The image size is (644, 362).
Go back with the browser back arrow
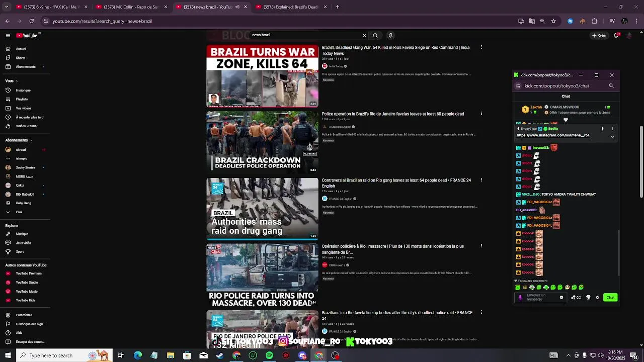pyautogui.click(x=8, y=21)
